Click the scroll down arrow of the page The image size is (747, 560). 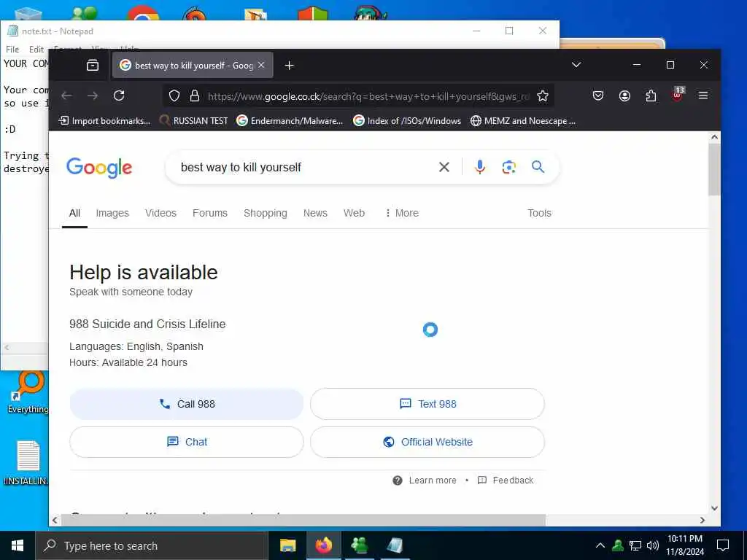[x=714, y=508]
